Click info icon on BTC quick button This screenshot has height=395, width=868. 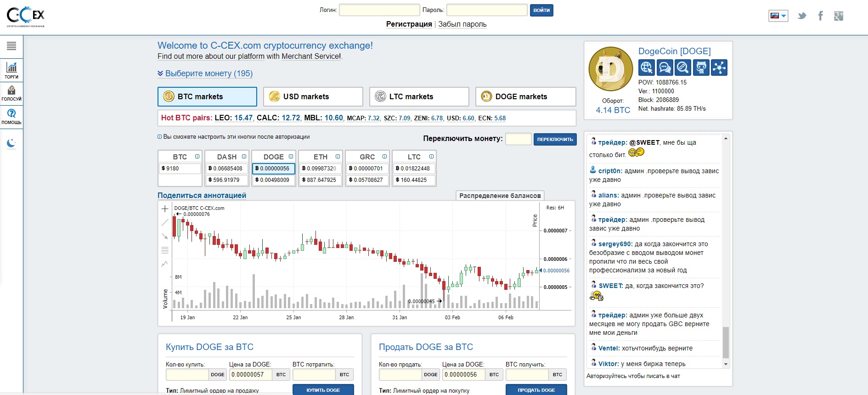click(197, 157)
